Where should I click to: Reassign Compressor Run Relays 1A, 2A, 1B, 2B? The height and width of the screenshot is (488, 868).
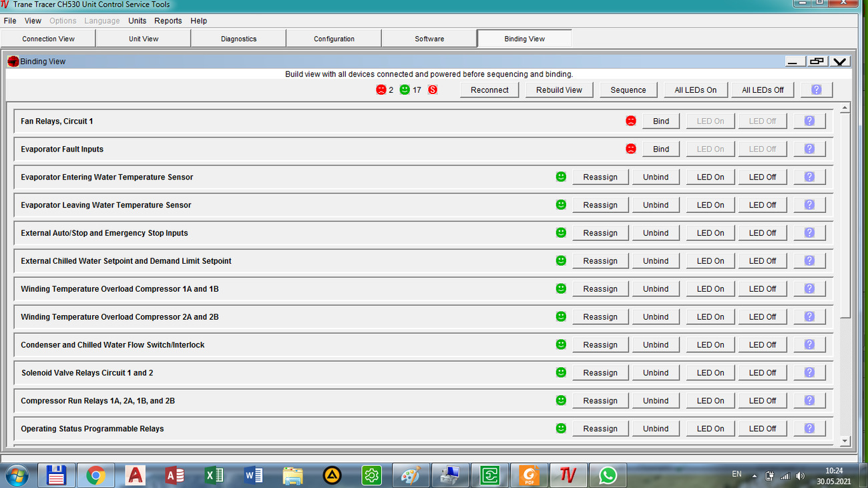tap(600, 401)
